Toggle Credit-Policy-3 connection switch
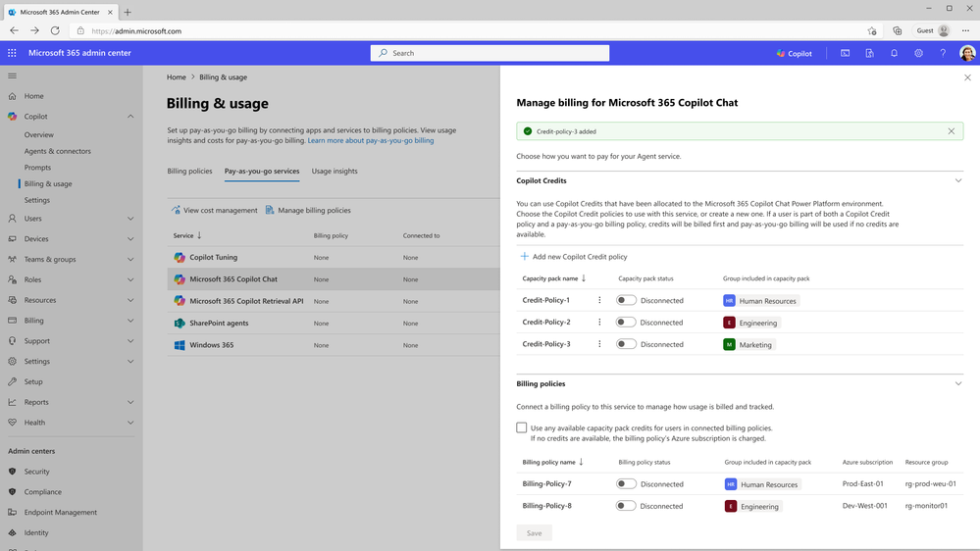This screenshot has width=980, height=551. [626, 344]
